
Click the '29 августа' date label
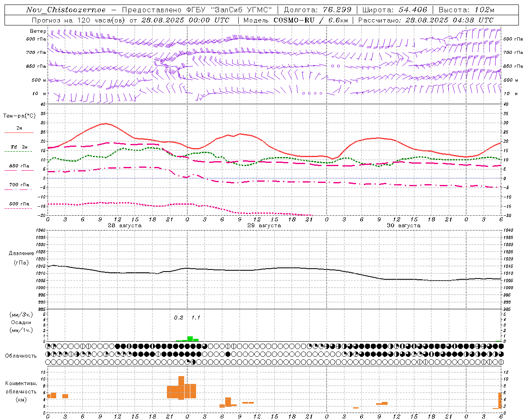coord(264,226)
